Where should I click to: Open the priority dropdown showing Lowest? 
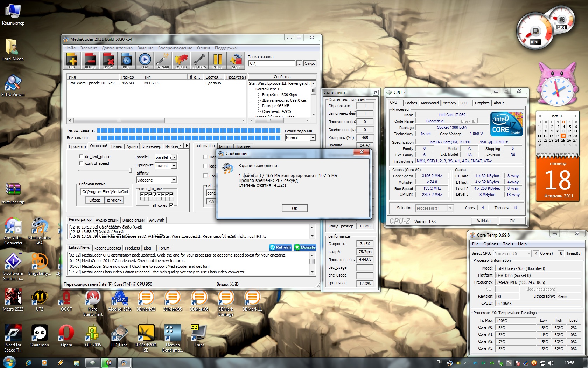174,165
